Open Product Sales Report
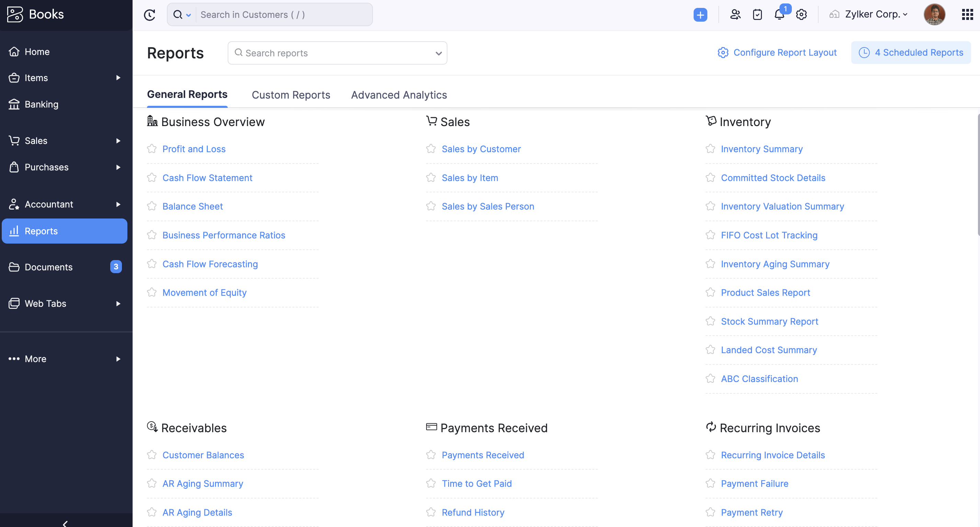 pyautogui.click(x=765, y=293)
